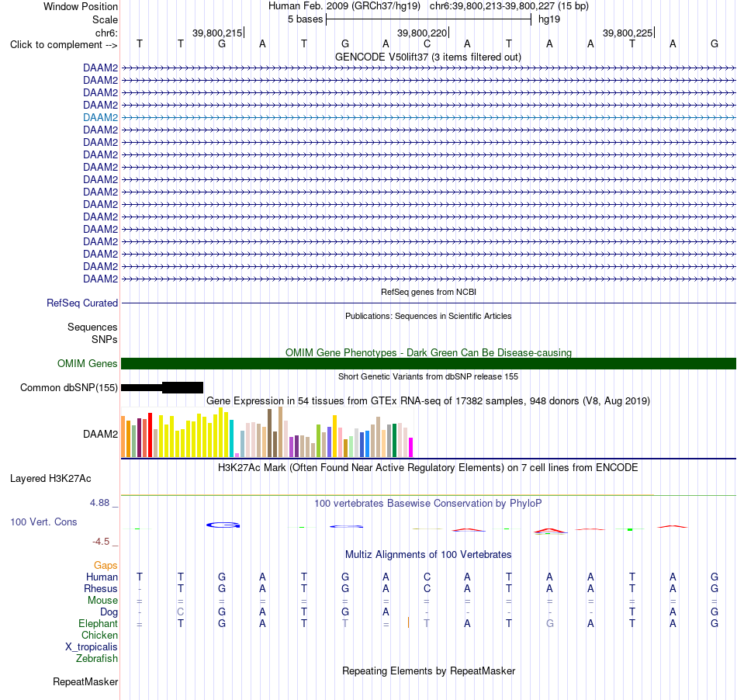Click the 'Dog' alignment row label
737x700 pixels.
pos(109,612)
